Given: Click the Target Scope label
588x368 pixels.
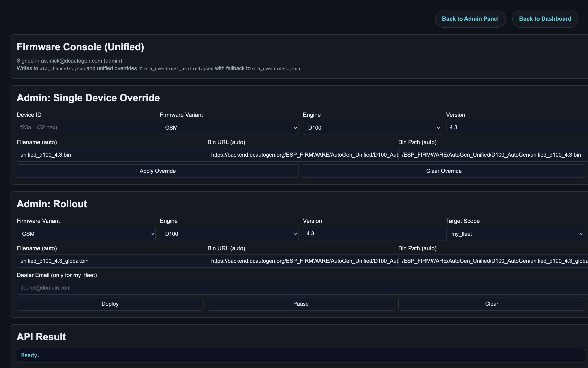Looking at the screenshot, I should (463, 221).
